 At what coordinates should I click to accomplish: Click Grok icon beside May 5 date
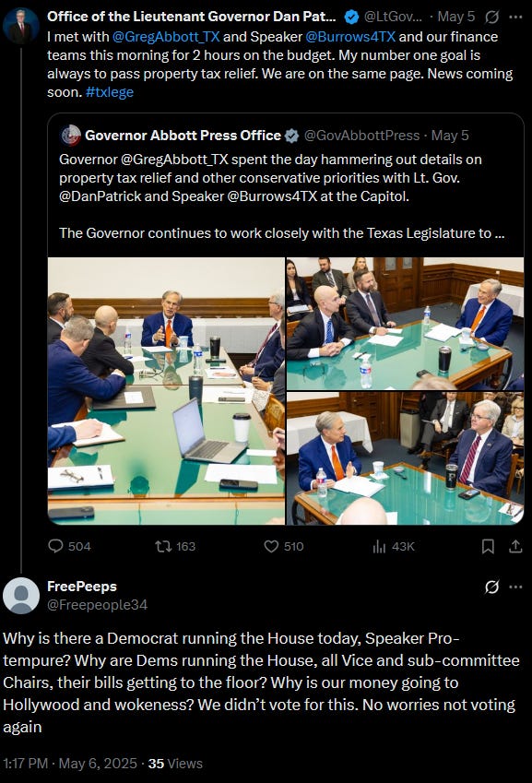492,17
